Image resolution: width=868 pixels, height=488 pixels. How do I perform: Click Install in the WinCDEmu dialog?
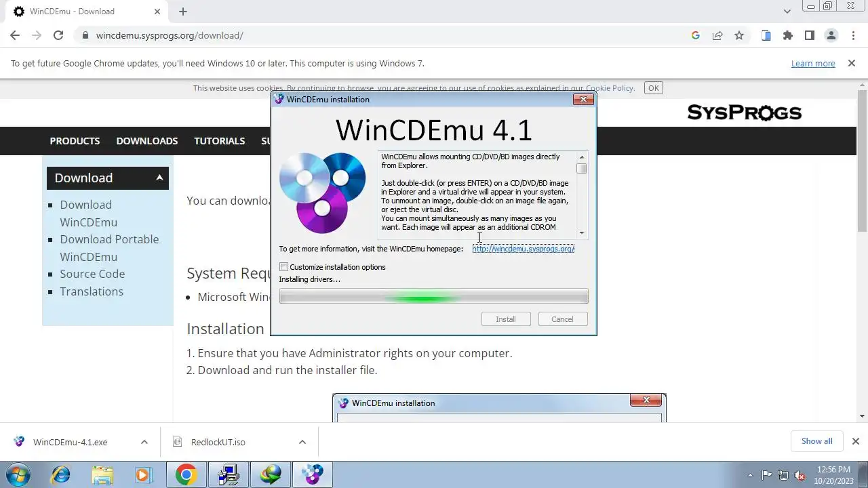pyautogui.click(x=506, y=319)
